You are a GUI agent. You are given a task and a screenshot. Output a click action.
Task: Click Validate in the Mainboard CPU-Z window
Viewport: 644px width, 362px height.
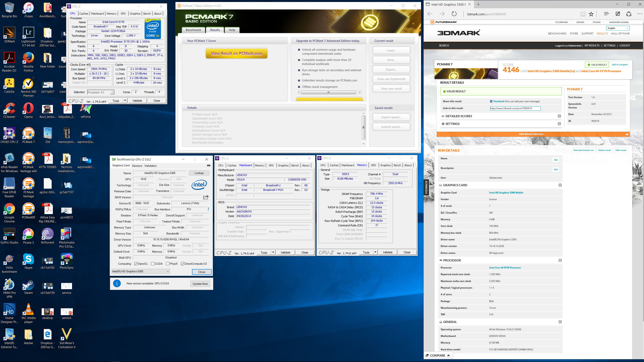tap(285, 252)
